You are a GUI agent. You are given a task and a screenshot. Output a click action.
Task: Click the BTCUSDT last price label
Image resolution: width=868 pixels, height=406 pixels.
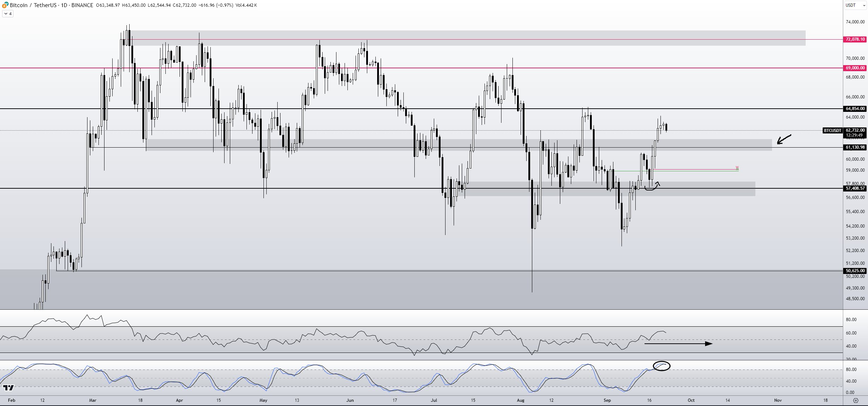pyautogui.click(x=832, y=131)
